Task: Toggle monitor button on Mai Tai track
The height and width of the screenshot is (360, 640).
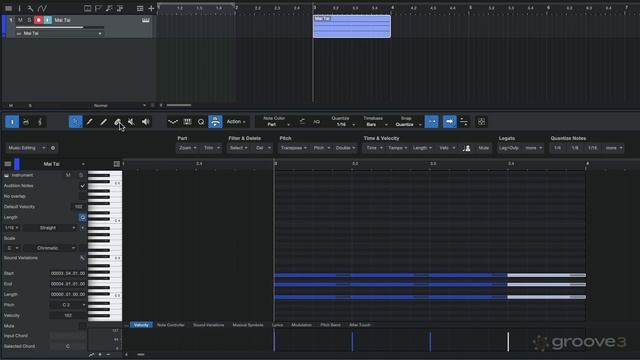Action: (48, 20)
